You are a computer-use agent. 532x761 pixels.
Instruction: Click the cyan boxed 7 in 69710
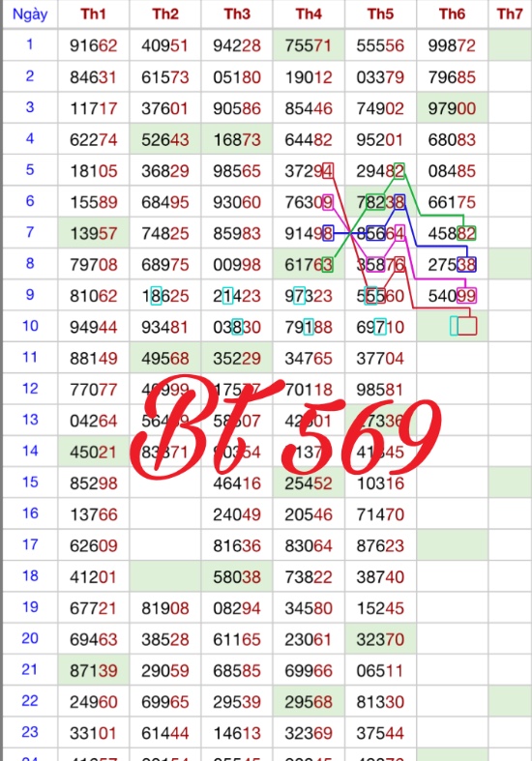point(380,327)
